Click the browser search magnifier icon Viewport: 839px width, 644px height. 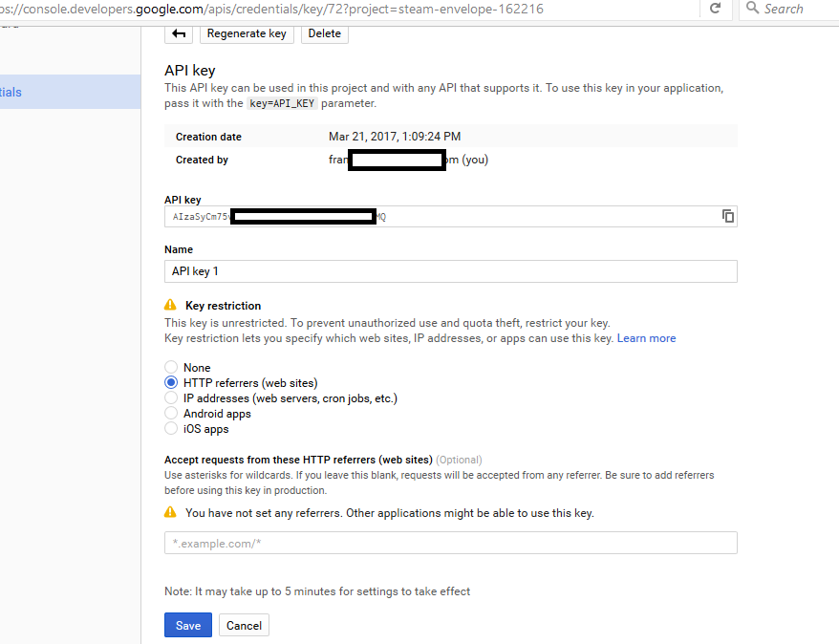752,8
